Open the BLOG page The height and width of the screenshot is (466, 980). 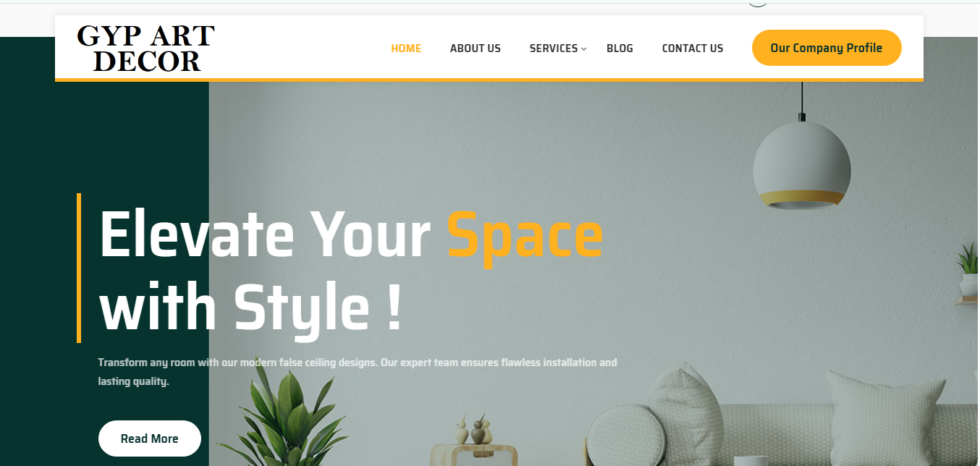(620, 48)
